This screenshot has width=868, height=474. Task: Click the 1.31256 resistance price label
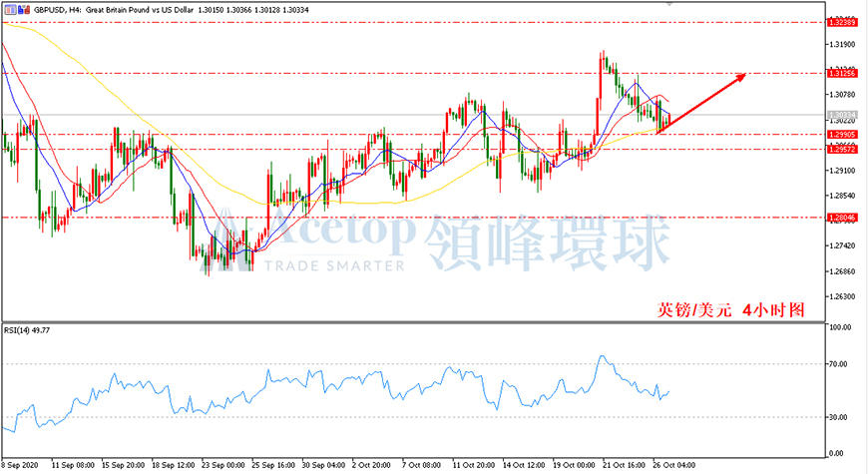pyautogui.click(x=842, y=73)
